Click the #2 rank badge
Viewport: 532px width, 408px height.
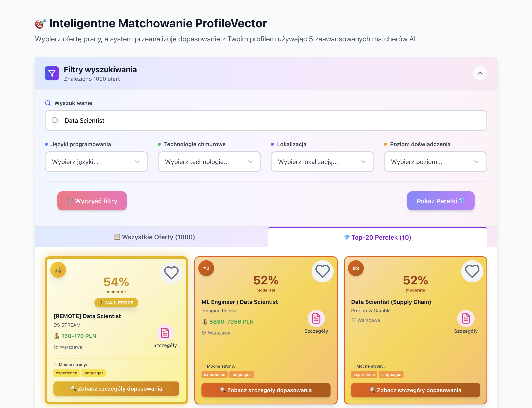pos(206,268)
